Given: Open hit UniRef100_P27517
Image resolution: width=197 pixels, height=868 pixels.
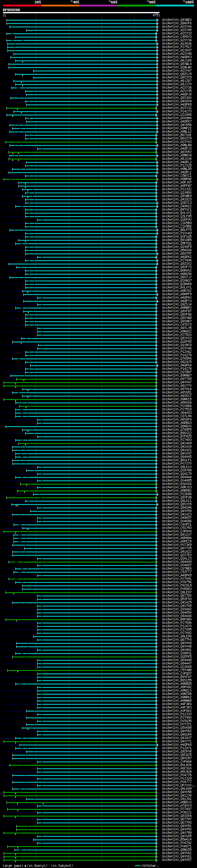Looking at the screenshot, I should tap(177, 47).
